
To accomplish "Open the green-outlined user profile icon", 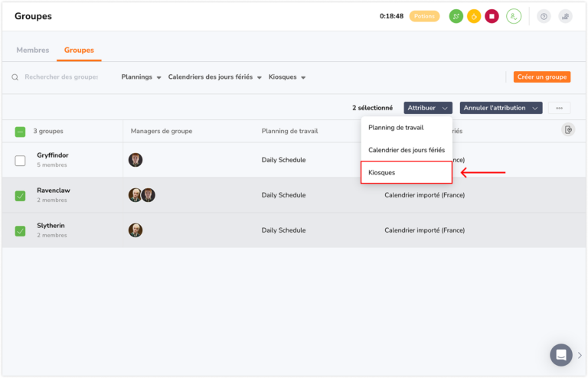I will pos(514,16).
